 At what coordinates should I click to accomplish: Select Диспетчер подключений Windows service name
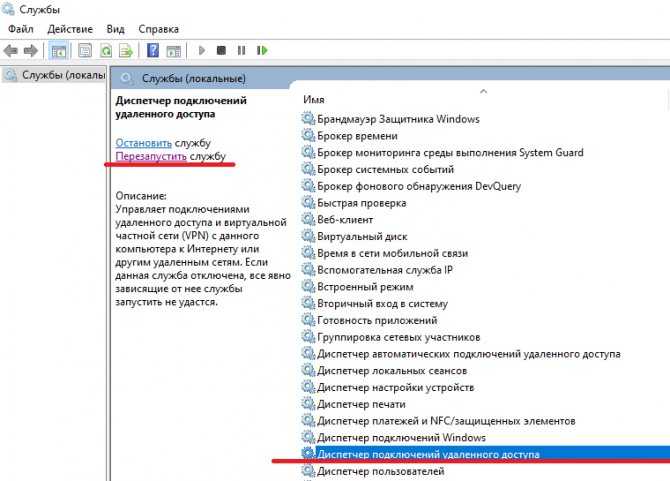point(401,437)
